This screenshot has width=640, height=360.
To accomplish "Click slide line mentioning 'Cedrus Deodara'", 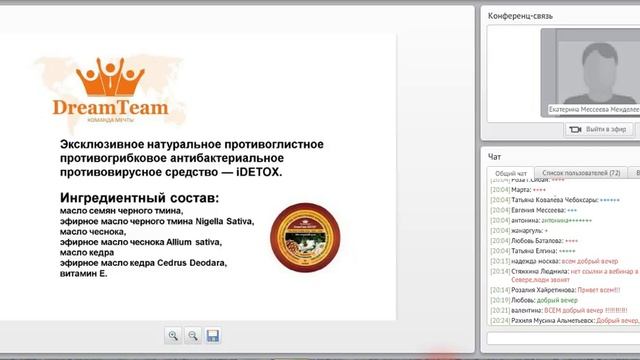I will 143,263.
